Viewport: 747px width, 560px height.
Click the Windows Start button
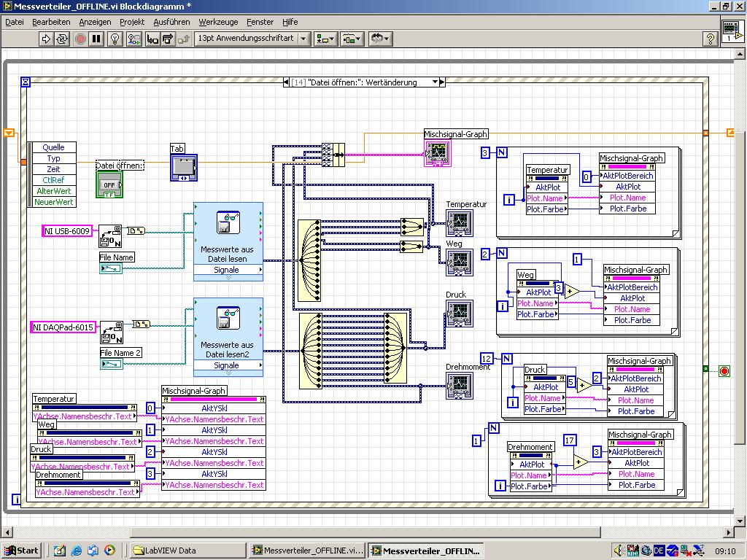tap(22, 551)
